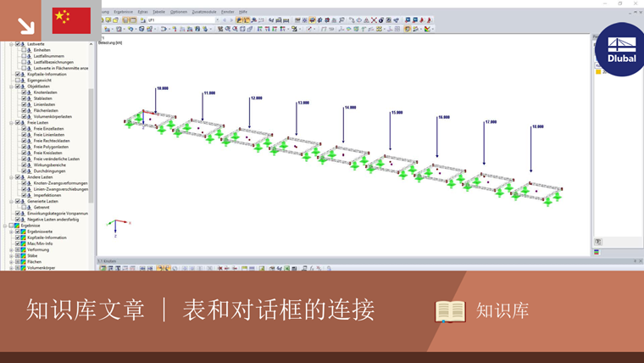The image size is (644, 363).
Task: Check the Eigengewicht checkbox
Action: click(18, 81)
